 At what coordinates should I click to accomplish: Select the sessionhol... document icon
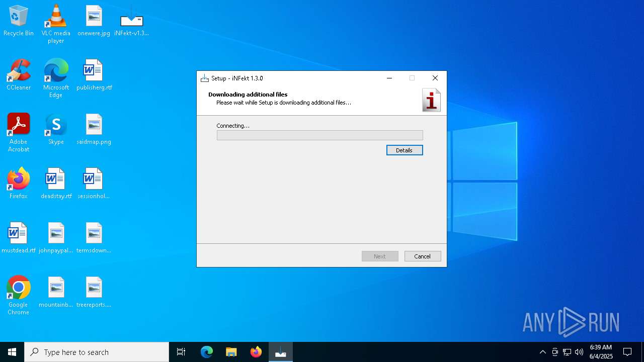(x=94, y=184)
